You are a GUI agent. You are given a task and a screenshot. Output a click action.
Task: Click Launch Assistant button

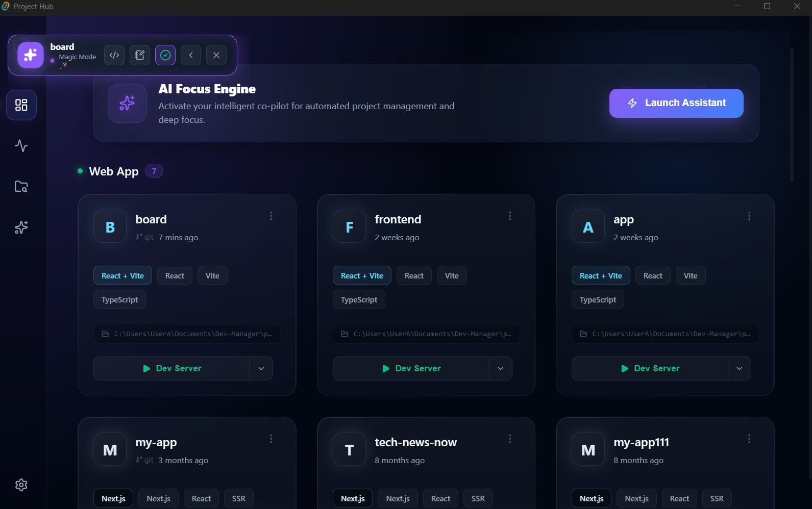(676, 103)
